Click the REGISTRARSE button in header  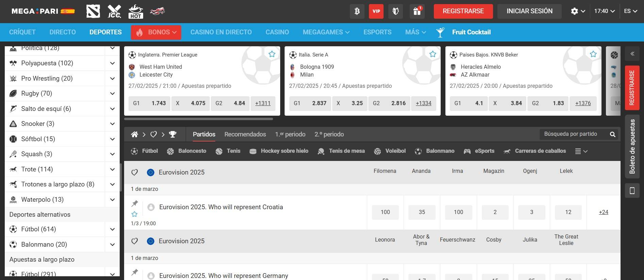pyautogui.click(x=463, y=11)
